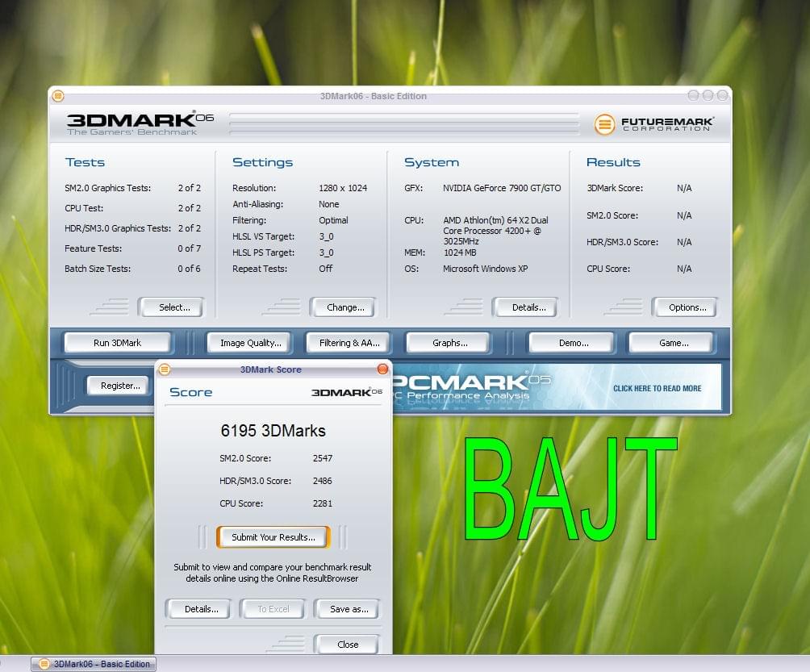
Task: Click the SM2.0 Score value '2547'
Action: (323, 458)
